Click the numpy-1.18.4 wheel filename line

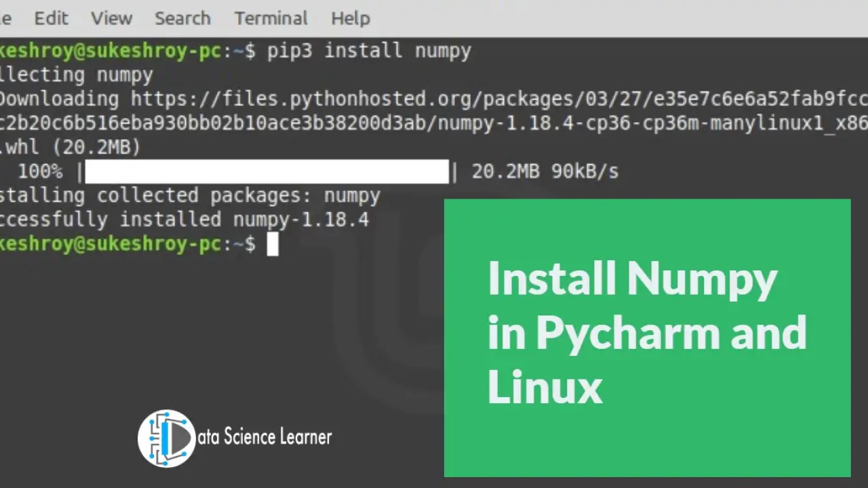point(434,123)
